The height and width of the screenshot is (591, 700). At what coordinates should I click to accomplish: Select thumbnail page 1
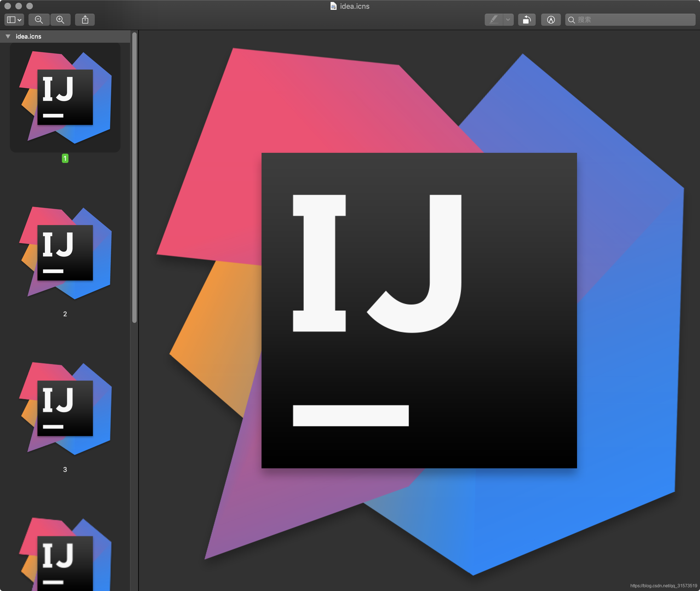pyautogui.click(x=65, y=97)
